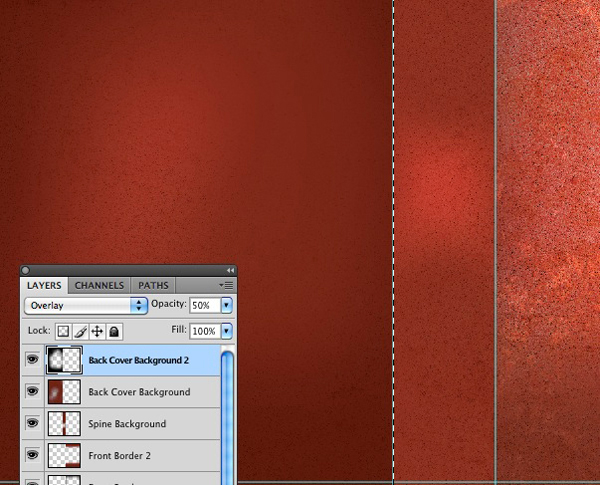The width and height of the screenshot is (600, 485).
Task: Hide the Back Cover Background layer
Action: tap(33, 391)
